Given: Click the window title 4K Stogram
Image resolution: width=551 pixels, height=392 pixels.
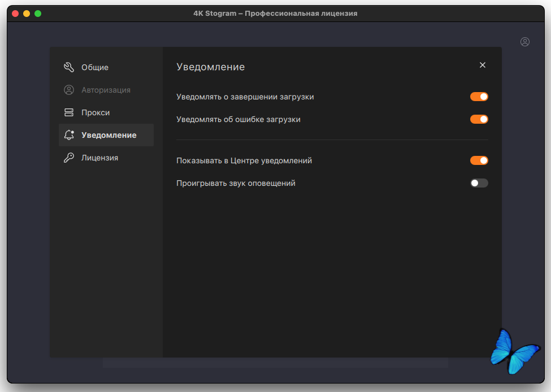Looking at the screenshot, I should point(275,14).
